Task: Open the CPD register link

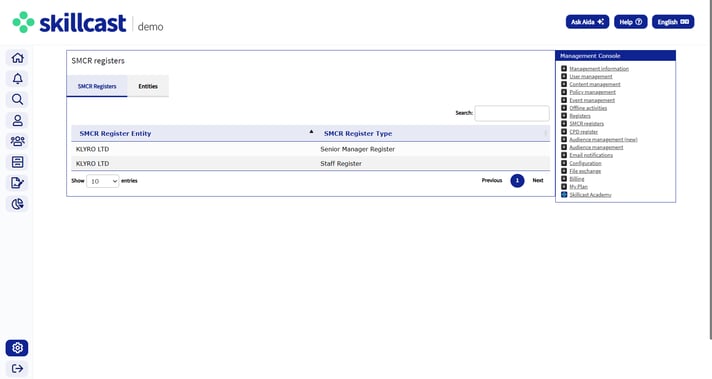Action: (x=583, y=132)
